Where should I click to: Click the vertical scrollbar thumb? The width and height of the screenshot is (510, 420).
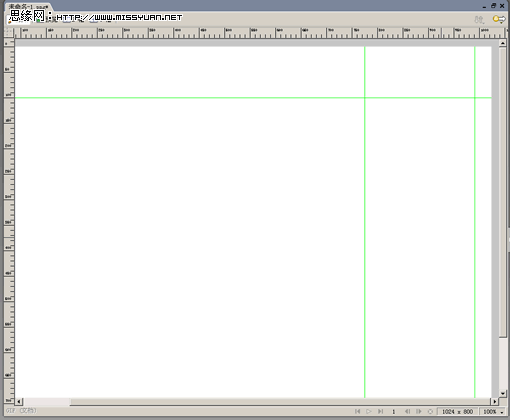[x=503, y=192]
